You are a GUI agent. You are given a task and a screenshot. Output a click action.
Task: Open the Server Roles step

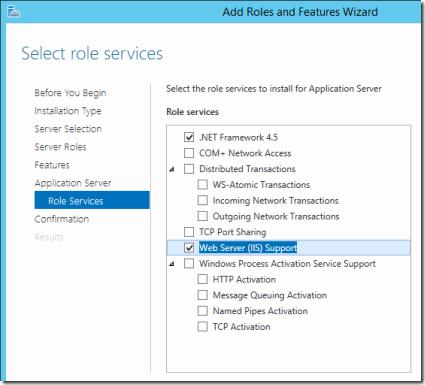[60, 147]
